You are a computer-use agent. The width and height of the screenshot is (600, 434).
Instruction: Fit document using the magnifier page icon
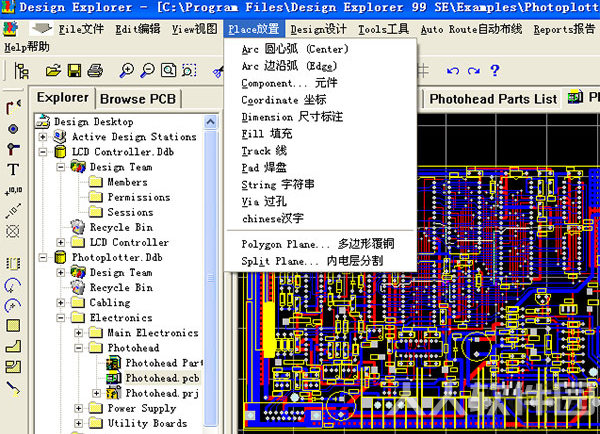click(168, 70)
